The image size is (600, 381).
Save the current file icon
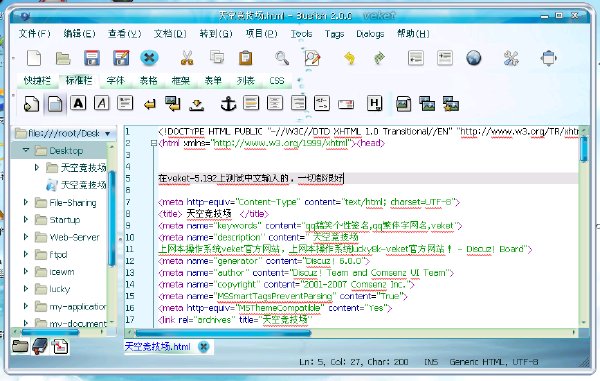pos(92,58)
